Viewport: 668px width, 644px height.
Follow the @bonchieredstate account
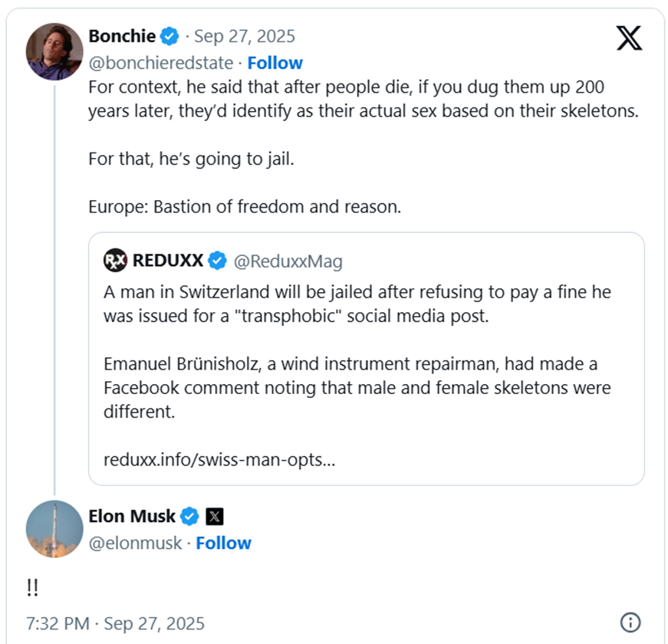pos(275,63)
